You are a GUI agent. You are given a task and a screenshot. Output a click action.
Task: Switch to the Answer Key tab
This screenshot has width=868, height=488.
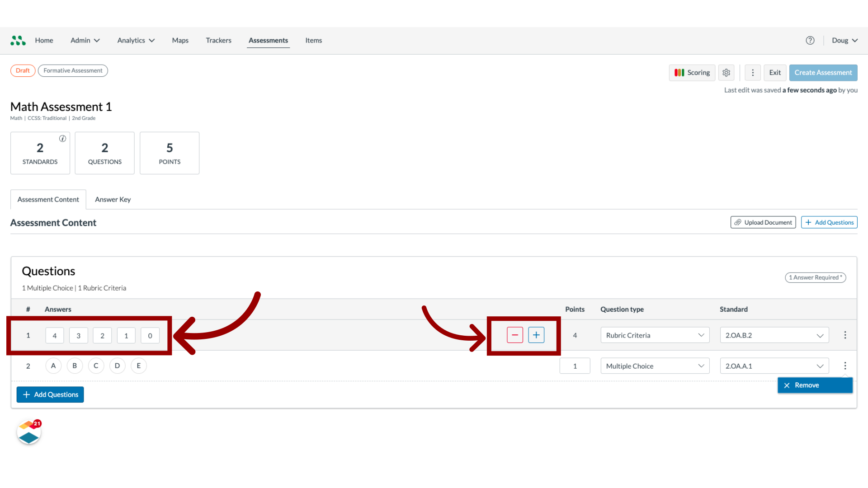tap(113, 200)
